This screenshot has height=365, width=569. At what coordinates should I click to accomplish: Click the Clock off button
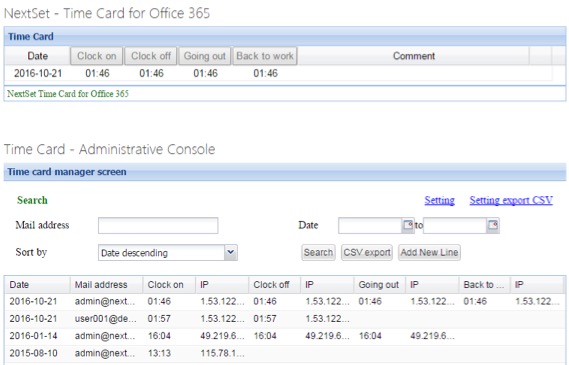[x=151, y=56]
